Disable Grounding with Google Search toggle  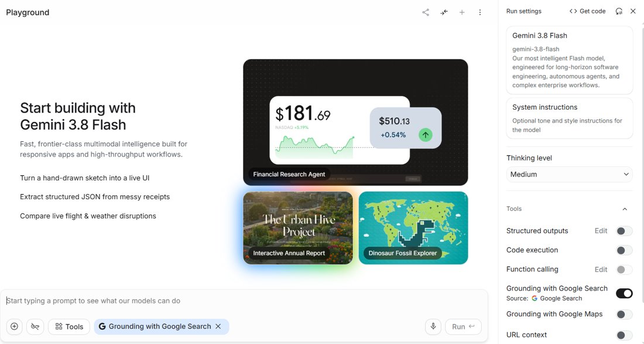click(624, 294)
